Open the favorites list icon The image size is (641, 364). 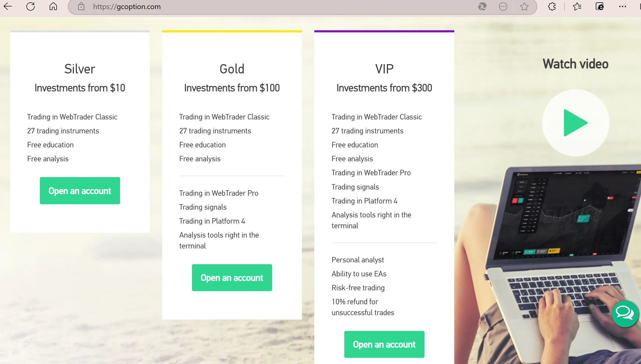pos(577,6)
